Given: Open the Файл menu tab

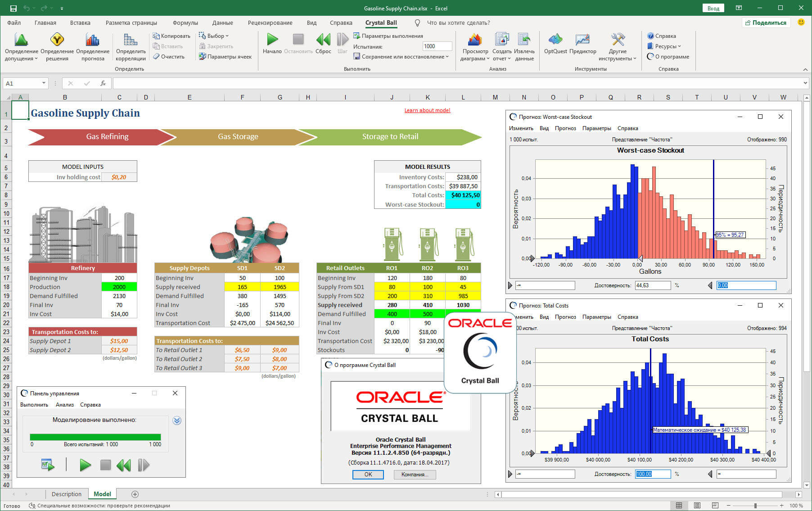Looking at the screenshot, I should (x=14, y=23).
